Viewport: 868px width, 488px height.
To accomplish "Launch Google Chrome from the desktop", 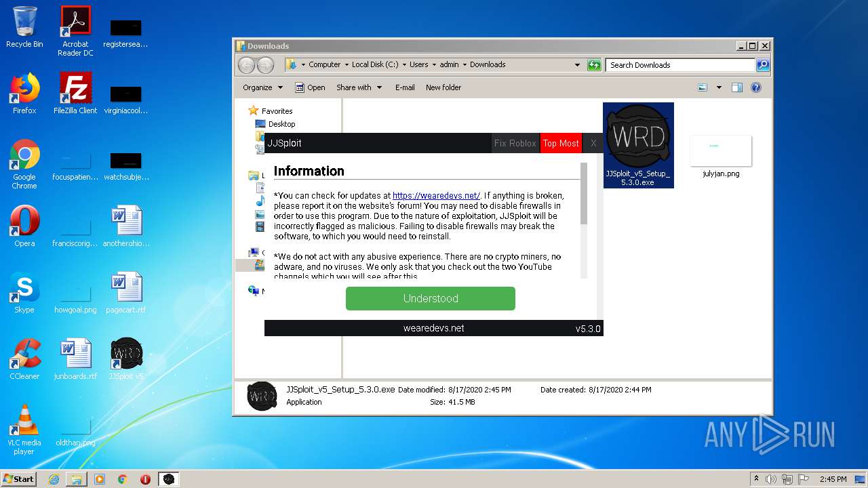I will (x=24, y=164).
